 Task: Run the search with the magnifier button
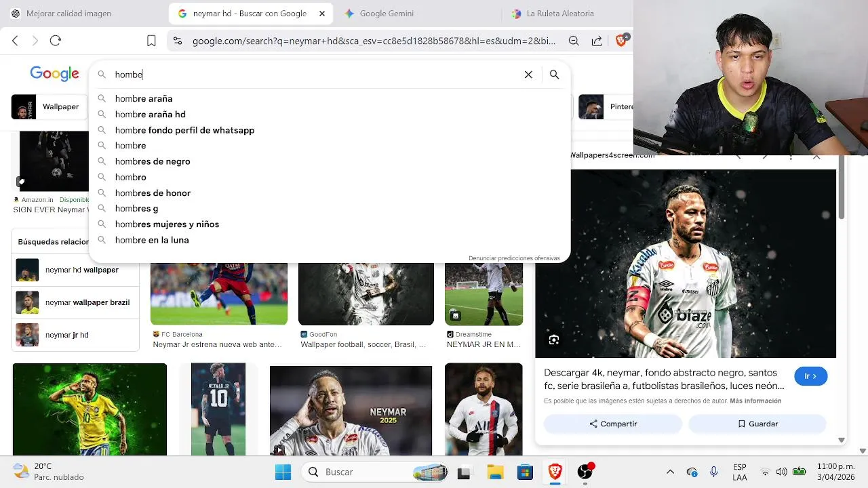point(554,75)
